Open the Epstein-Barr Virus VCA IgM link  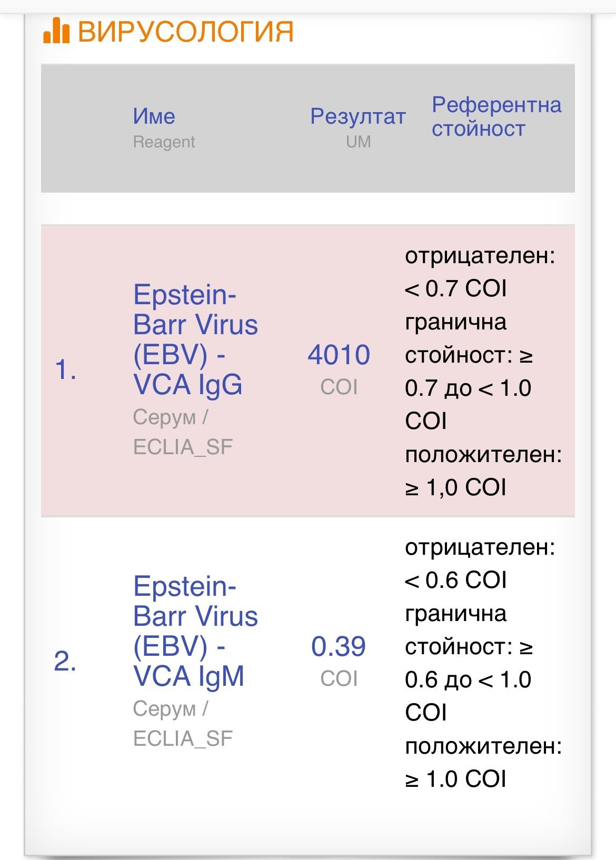click(x=195, y=631)
